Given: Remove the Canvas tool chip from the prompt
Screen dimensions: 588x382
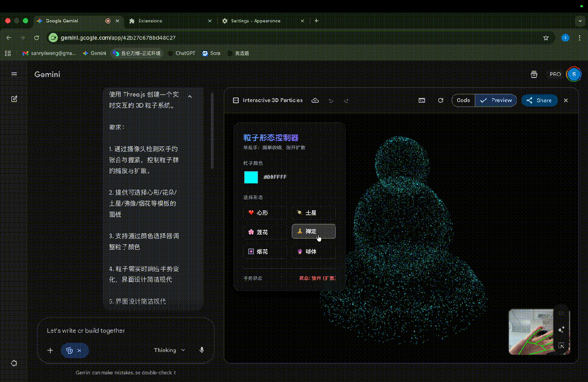Looking at the screenshot, I should pos(79,350).
